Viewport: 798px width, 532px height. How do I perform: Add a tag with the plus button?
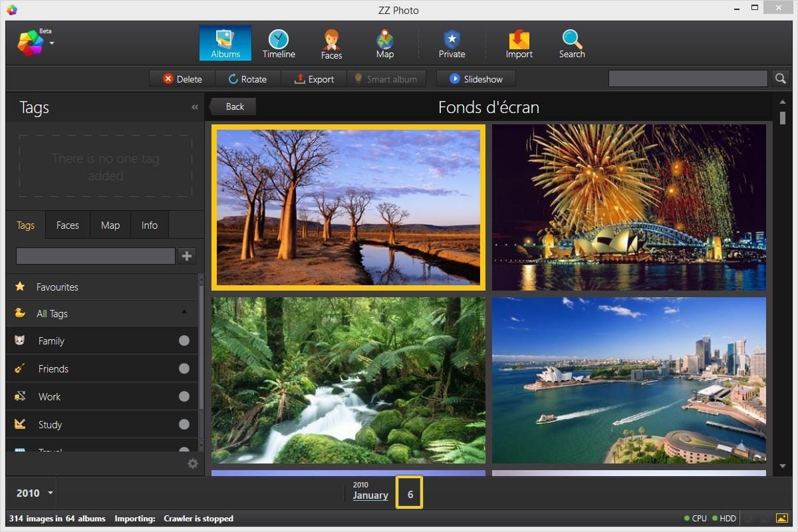tap(187, 256)
